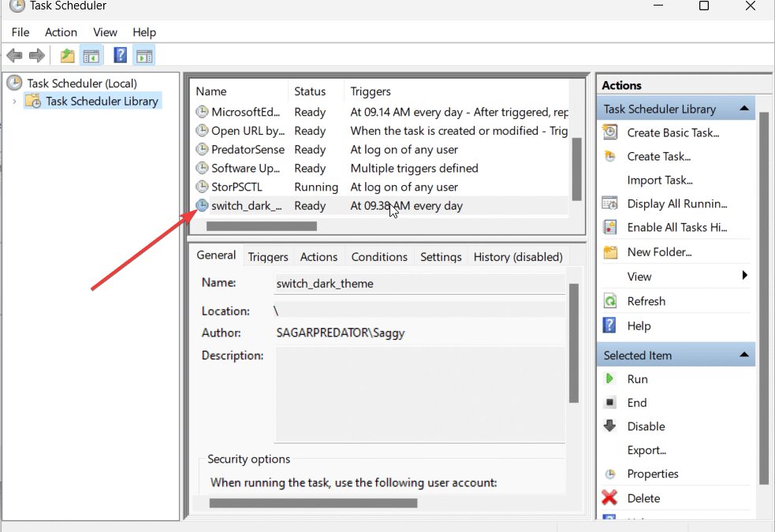
Task: Click the red Delete X icon
Action: click(x=609, y=498)
